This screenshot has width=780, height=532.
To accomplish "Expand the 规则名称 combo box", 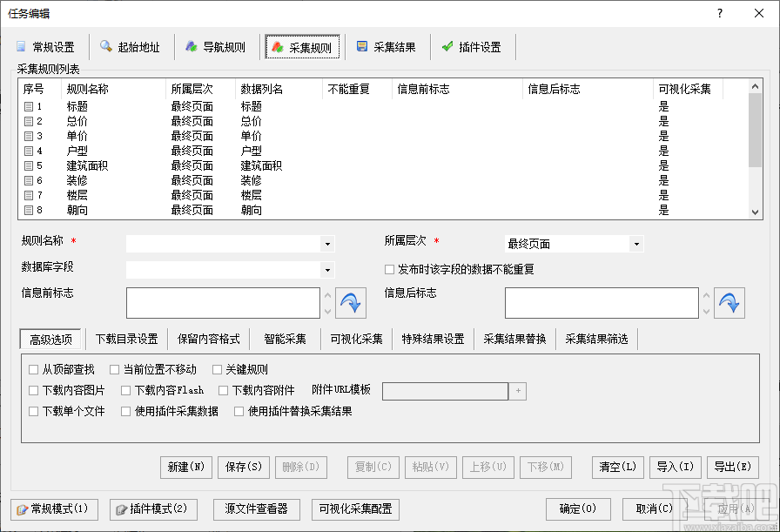I will point(327,244).
